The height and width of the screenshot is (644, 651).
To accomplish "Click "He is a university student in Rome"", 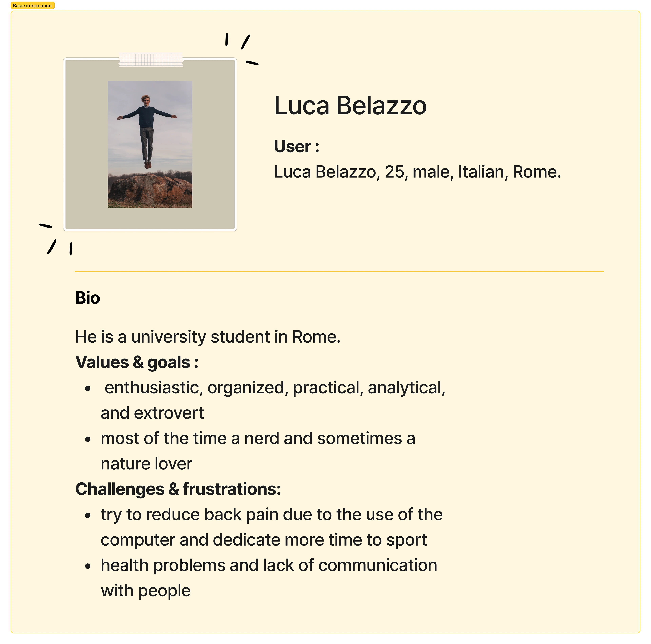I will [x=208, y=337].
